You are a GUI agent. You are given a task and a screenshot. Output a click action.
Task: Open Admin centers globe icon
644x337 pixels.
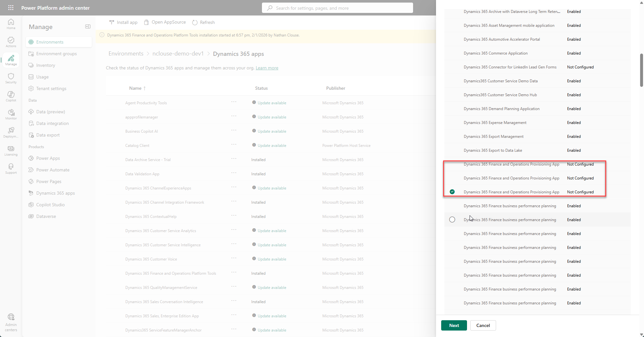pos(11,322)
